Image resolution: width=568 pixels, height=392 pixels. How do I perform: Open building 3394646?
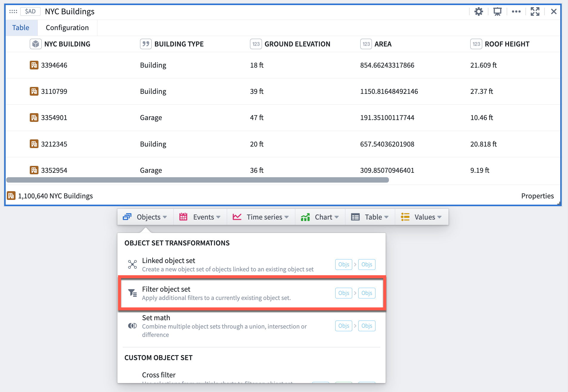pos(54,65)
